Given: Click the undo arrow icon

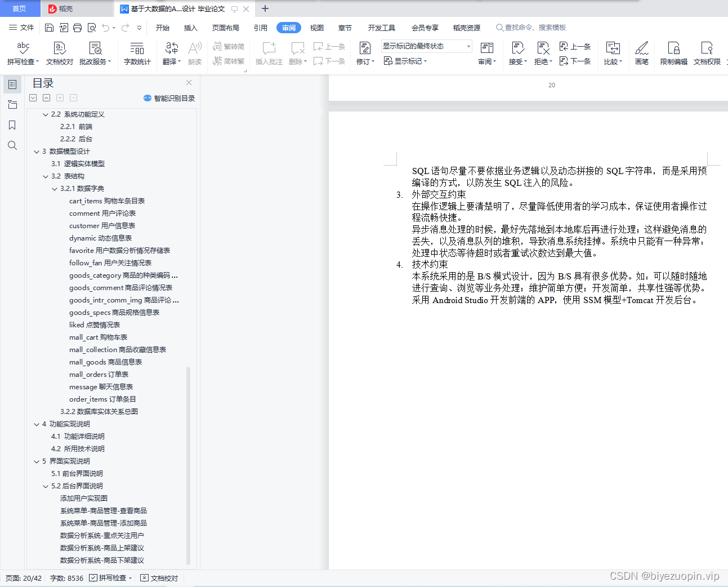Looking at the screenshot, I should pos(106,28).
